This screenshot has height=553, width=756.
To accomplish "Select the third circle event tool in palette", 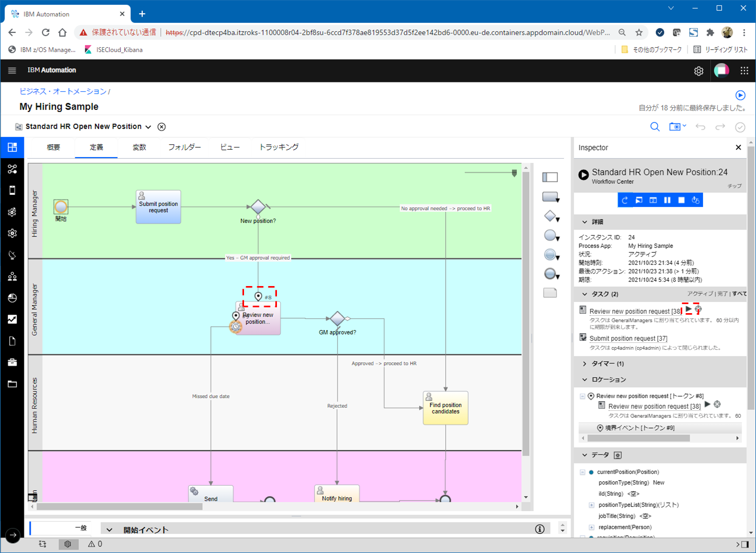I will (551, 274).
